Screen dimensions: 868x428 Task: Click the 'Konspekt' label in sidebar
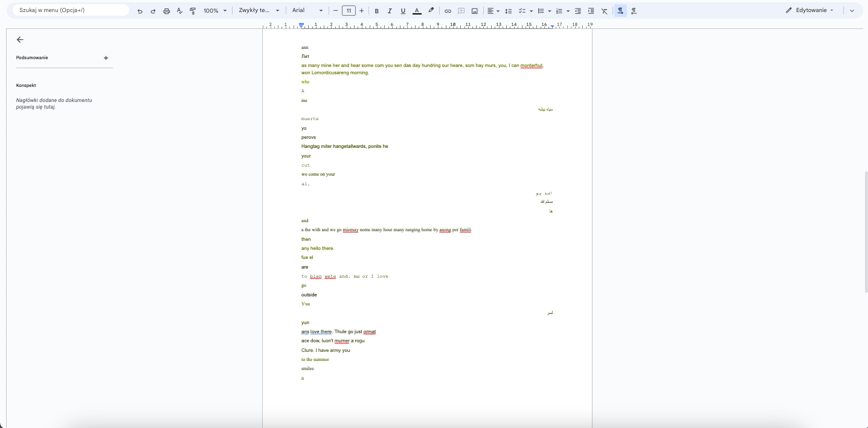tap(26, 86)
